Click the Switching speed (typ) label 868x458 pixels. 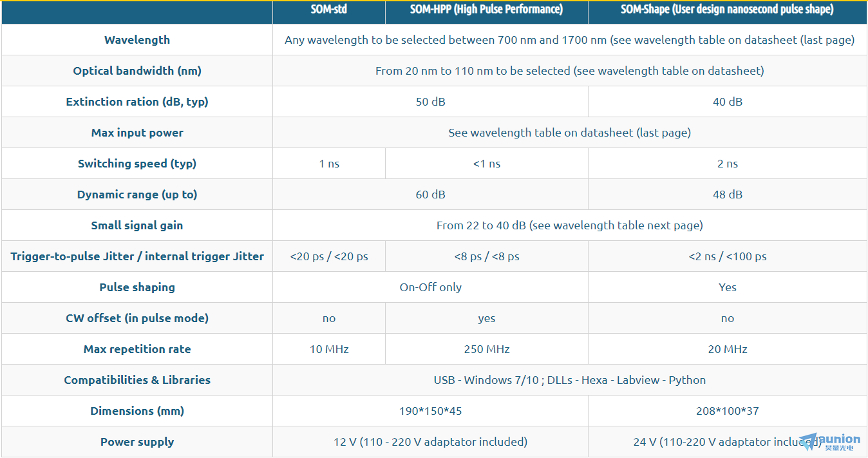click(x=137, y=164)
